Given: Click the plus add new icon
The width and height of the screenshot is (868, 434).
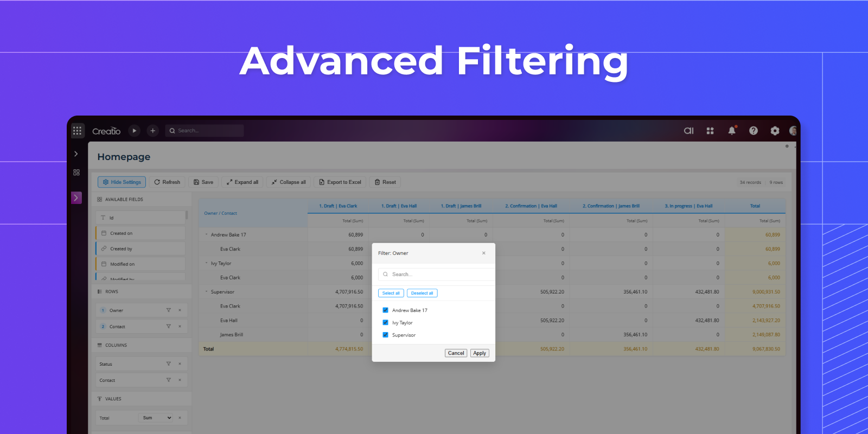Looking at the screenshot, I should (152, 131).
